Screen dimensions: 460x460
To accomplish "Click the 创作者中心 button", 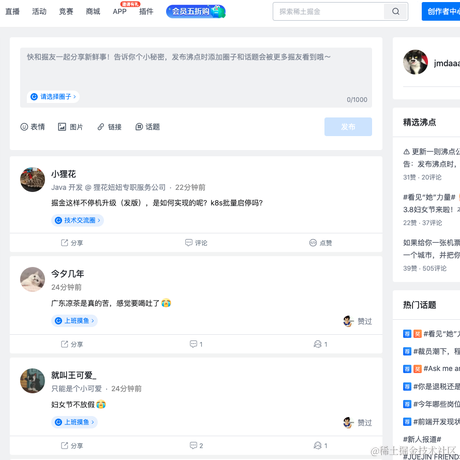I will point(441,12).
